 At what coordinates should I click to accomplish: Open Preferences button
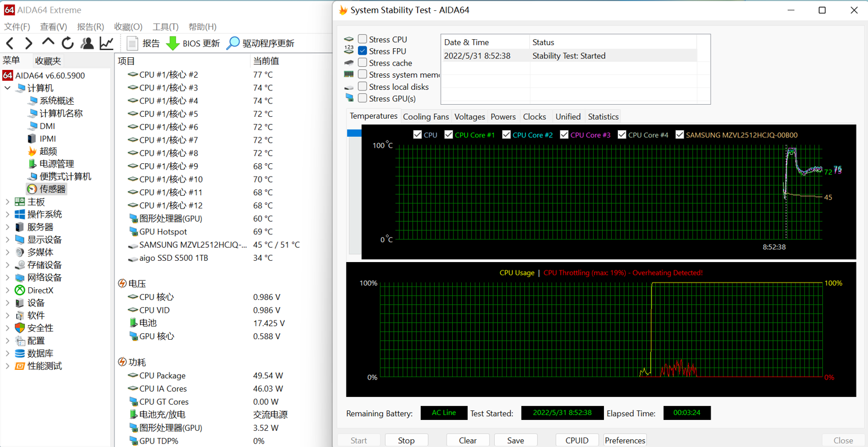point(625,440)
